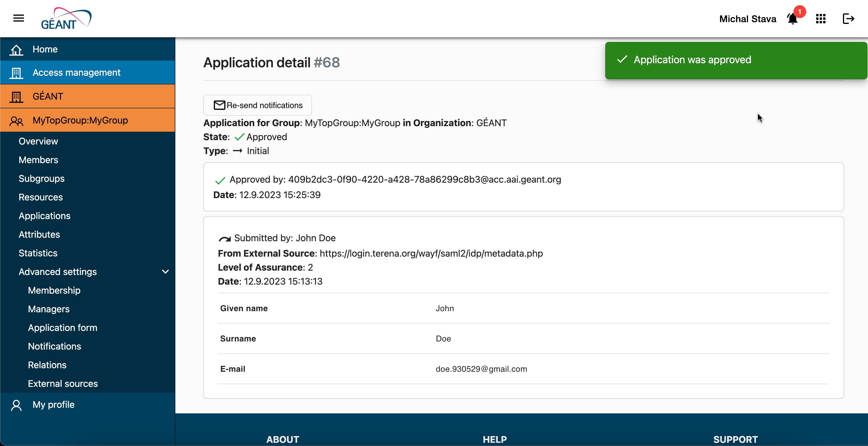The height and width of the screenshot is (446, 868).
Task: Click the MyTopGroup:MyGroup people icon
Action: pos(16,121)
